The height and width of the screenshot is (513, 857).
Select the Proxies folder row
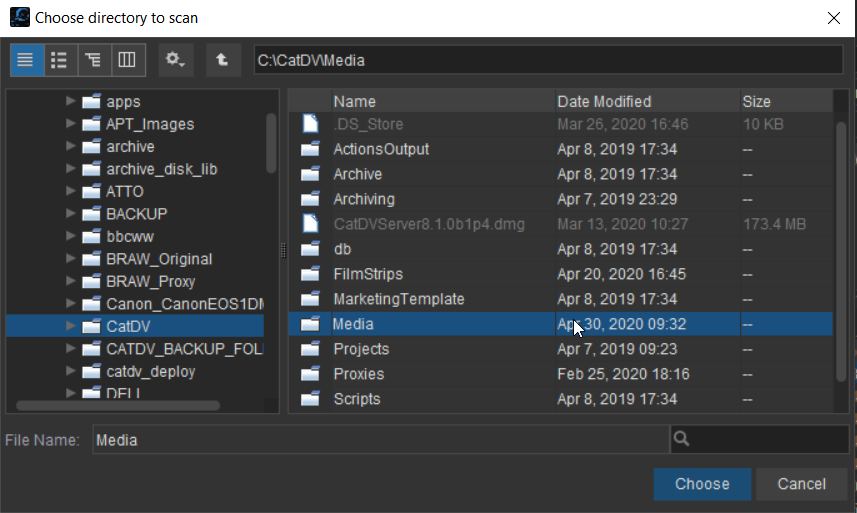click(x=560, y=374)
